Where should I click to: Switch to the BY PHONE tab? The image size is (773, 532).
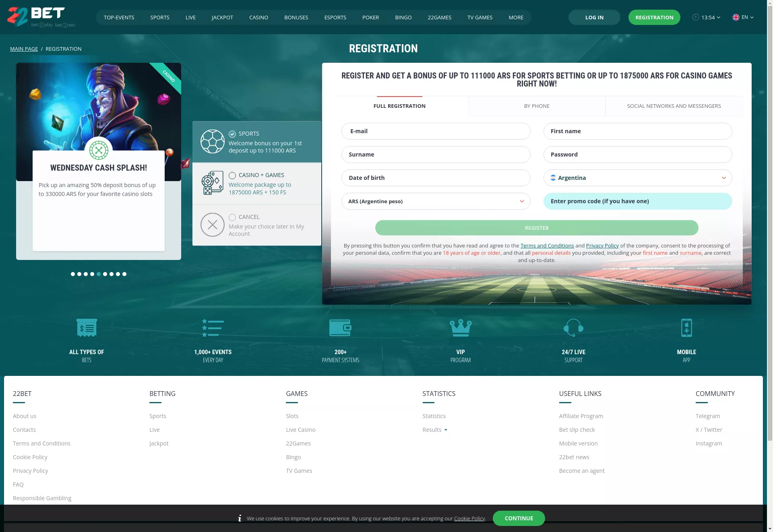coord(537,106)
